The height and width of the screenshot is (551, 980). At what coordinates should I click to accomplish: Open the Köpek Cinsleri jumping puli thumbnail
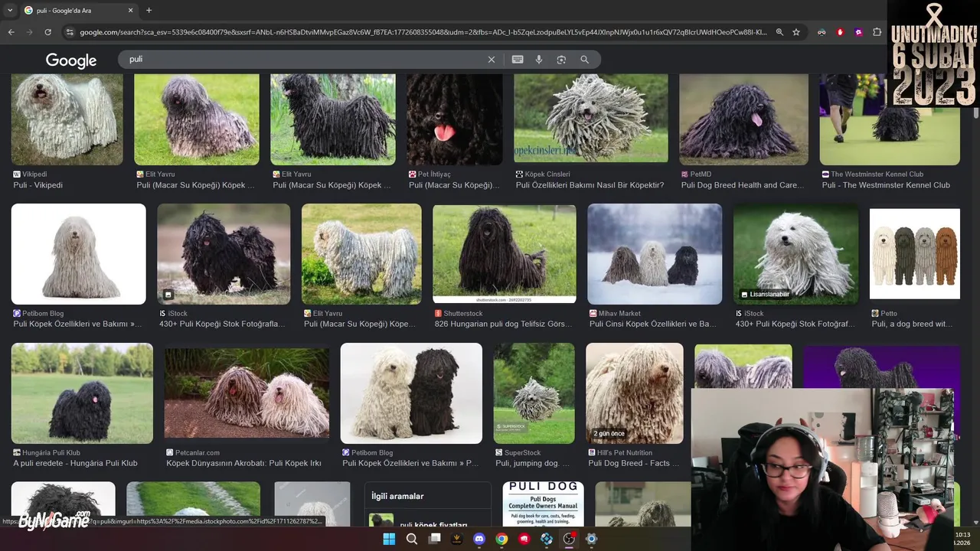590,119
